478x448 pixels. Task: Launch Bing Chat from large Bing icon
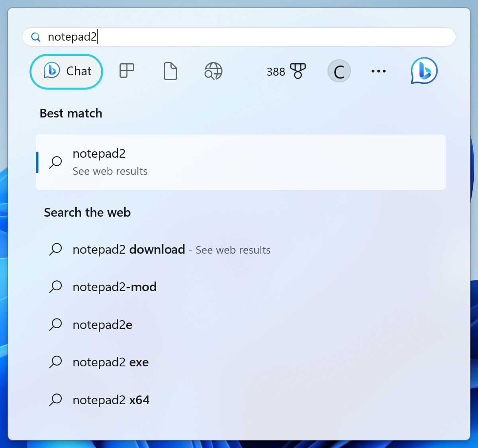coord(424,71)
